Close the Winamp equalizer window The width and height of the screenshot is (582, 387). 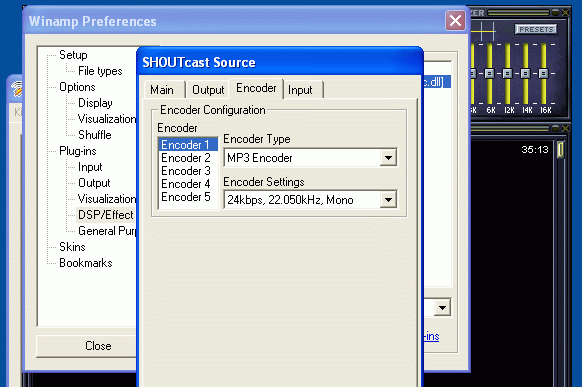pyautogui.click(x=565, y=13)
